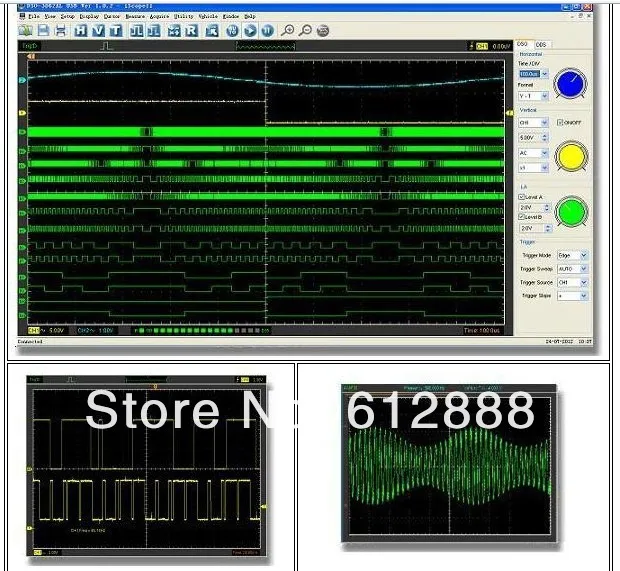Image resolution: width=620 pixels, height=571 pixels.
Task: Click the yellow vertical volts knob
Action: (571, 157)
